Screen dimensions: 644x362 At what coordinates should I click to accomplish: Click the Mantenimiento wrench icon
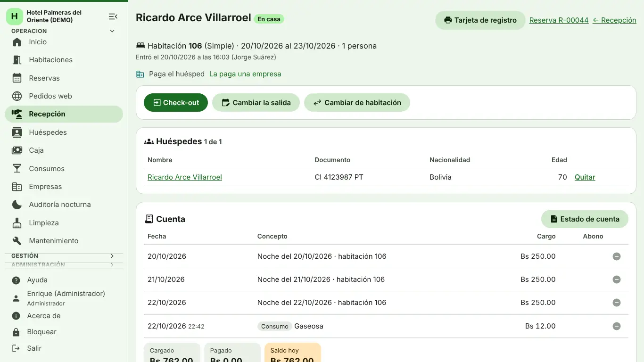tap(17, 241)
